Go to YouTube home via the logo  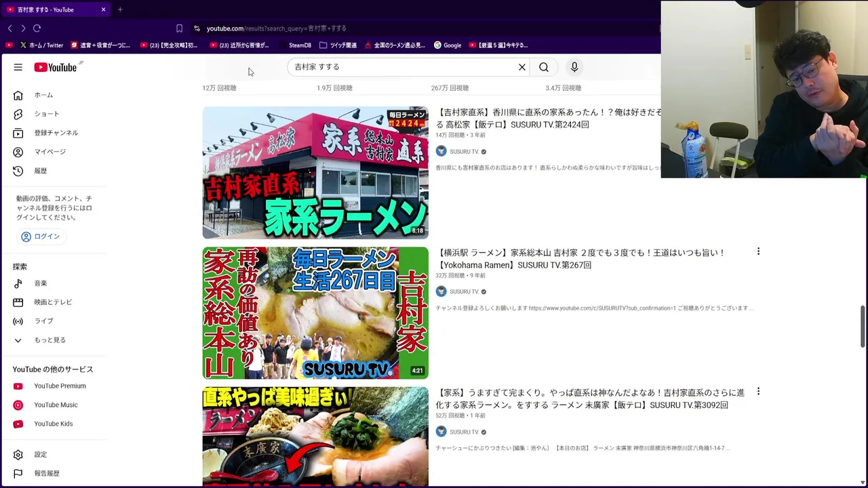click(56, 67)
